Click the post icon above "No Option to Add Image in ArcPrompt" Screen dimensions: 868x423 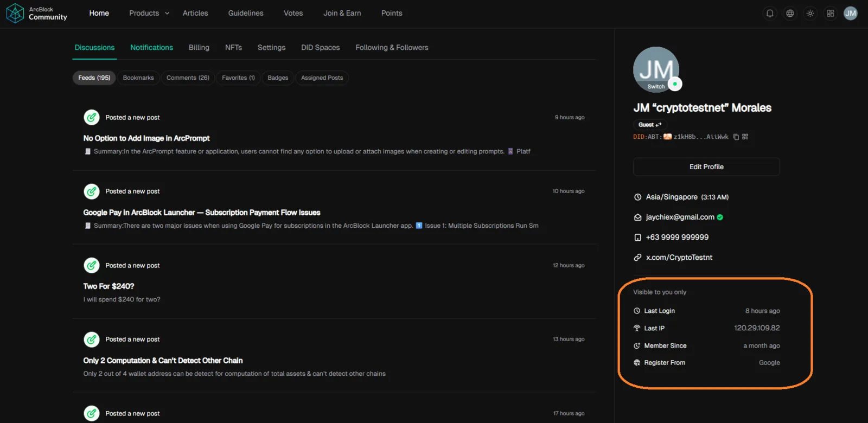click(x=92, y=117)
